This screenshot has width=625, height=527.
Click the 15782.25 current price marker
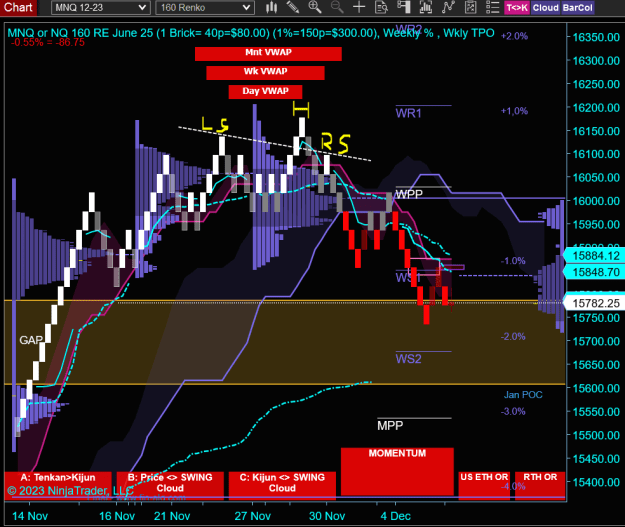(594, 303)
